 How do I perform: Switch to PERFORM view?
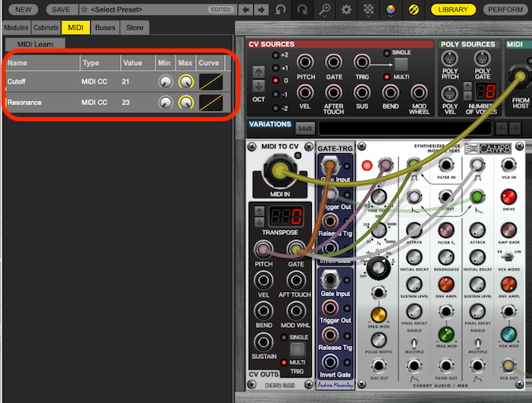coord(506,9)
